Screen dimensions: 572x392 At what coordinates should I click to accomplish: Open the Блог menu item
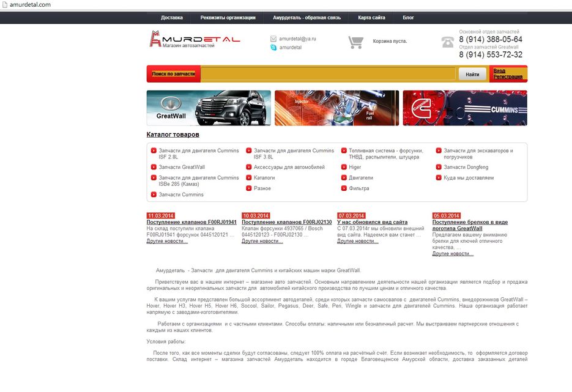coord(408,18)
